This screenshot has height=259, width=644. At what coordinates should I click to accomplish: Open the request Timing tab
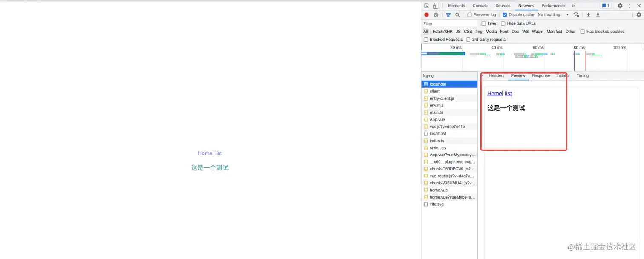click(x=582, y=75)
